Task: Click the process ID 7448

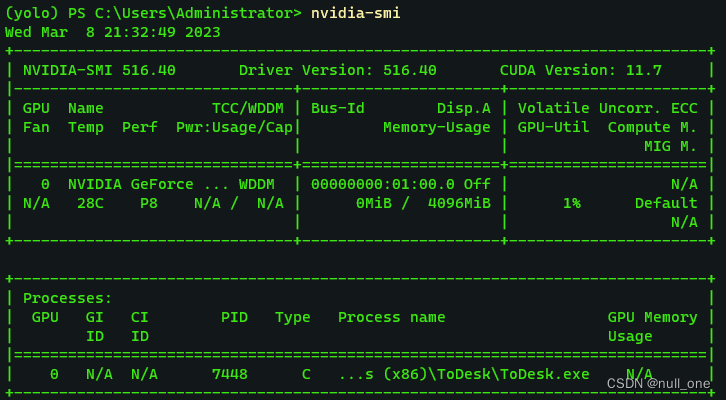Action: pos(229,374)
